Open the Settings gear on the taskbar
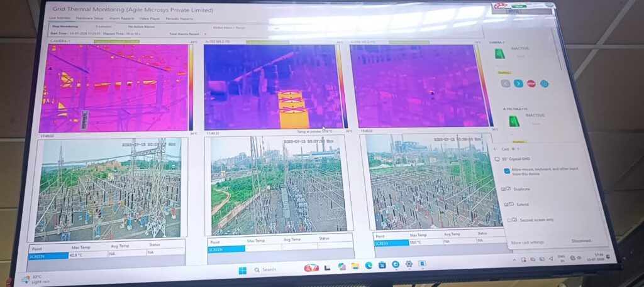 pyautogui.click(x=409, y=264)
